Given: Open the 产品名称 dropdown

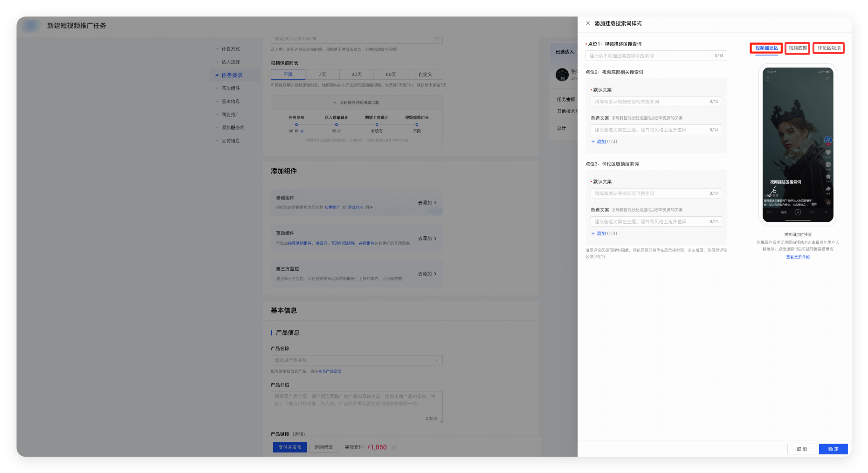Looking at the screenshot, I should tap(357, 360).
